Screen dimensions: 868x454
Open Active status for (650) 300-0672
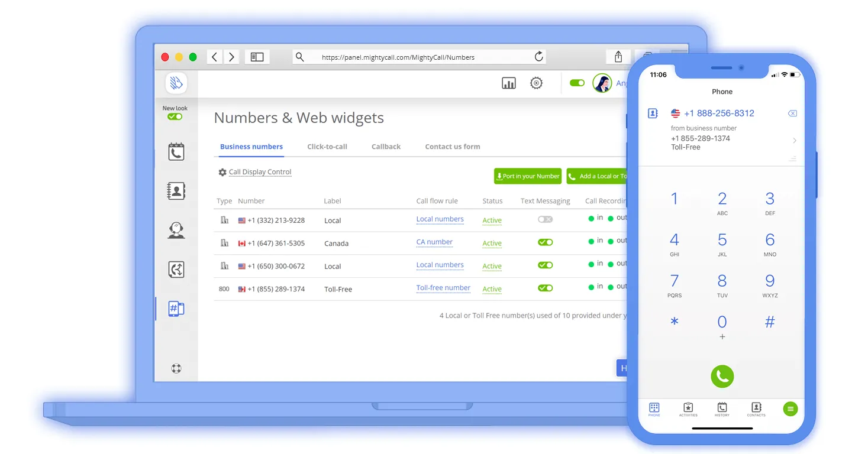click(x=492, y=267)
